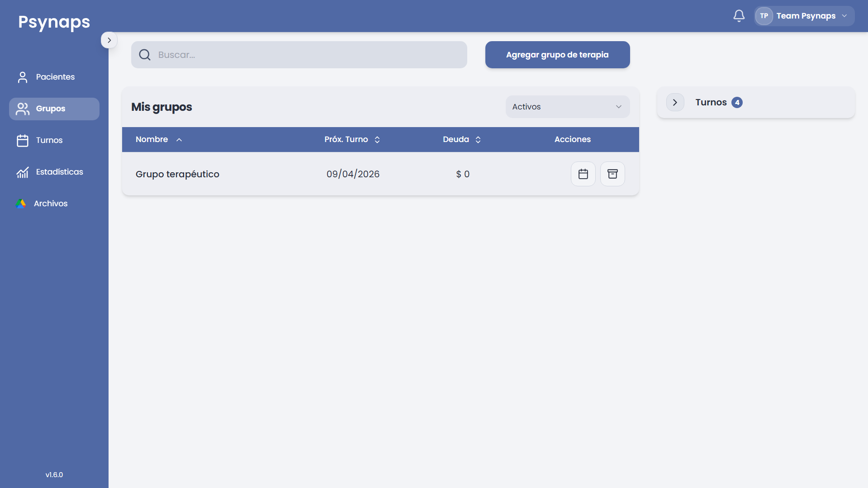Click the Estadísticas chart icon
The width and height of the screenshot is (868, 488).
(x=23, y=172)
